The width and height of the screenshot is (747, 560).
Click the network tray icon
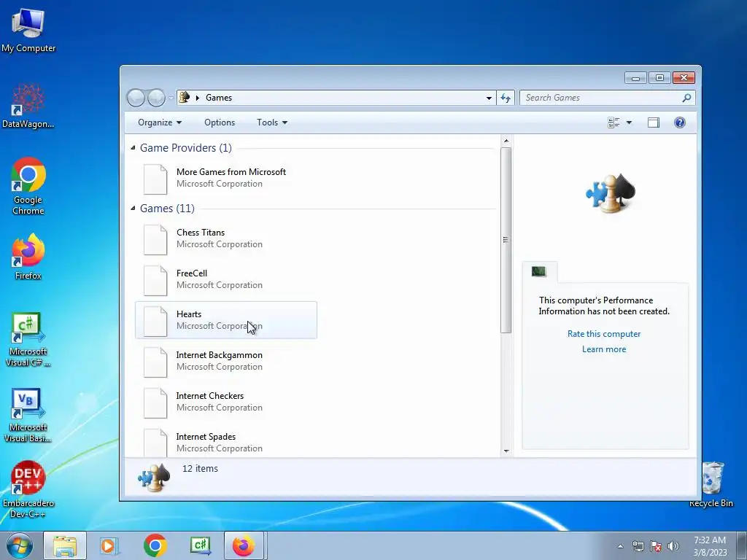coord(638,546)
